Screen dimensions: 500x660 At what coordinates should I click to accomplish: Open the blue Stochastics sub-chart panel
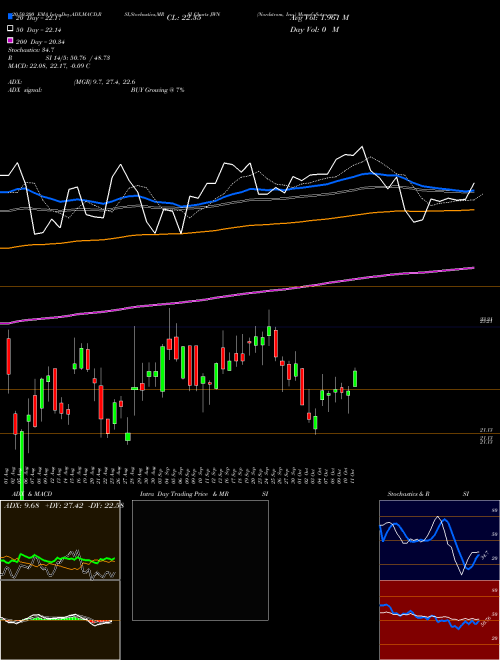[x=439, y=540]
